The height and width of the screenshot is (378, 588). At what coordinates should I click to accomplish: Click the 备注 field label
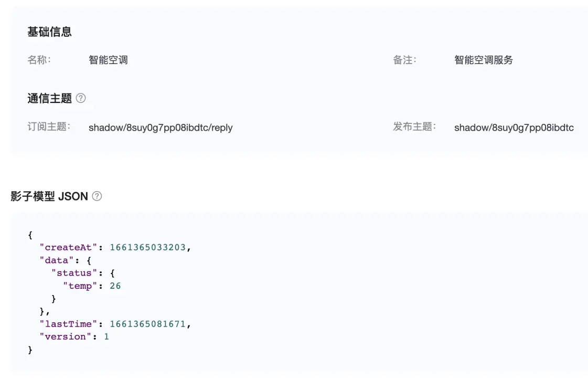404,60
